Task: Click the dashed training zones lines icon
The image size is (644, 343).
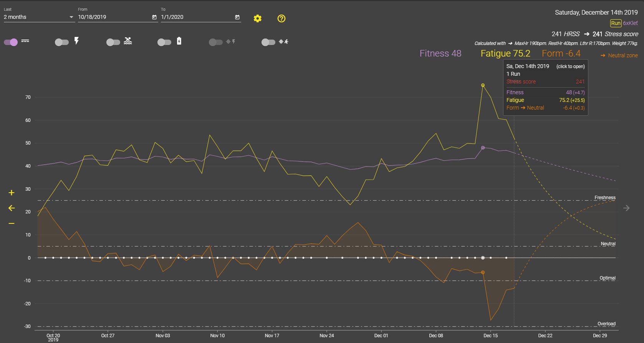Action: 25,41
